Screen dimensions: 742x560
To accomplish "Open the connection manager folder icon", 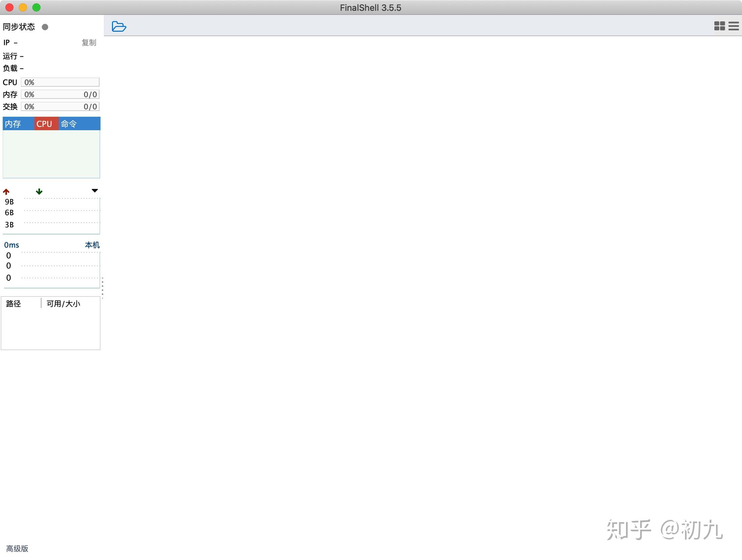I will pos(119,26).
